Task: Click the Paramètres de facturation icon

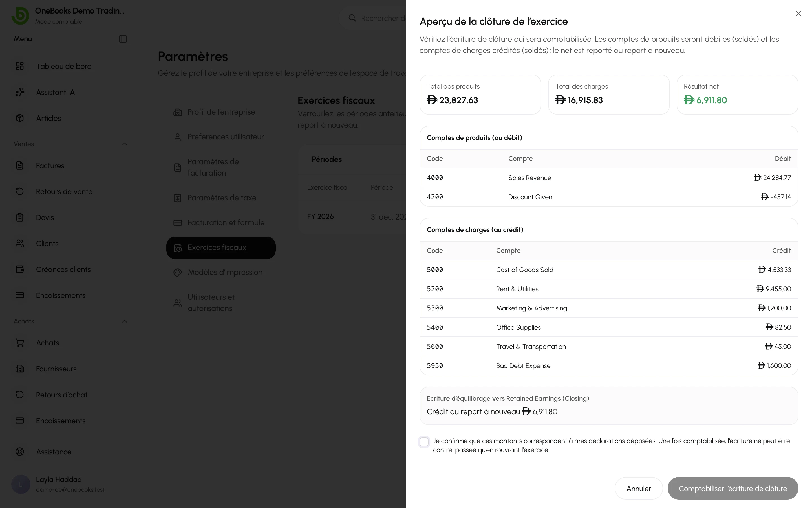Action: tap(178, 167)
